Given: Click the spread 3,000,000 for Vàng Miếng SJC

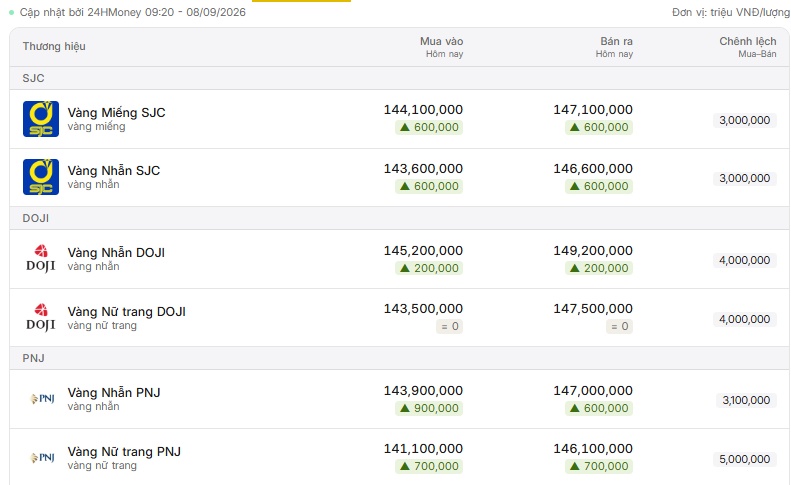Looking at the screenshot, I should tap(745, 120).
